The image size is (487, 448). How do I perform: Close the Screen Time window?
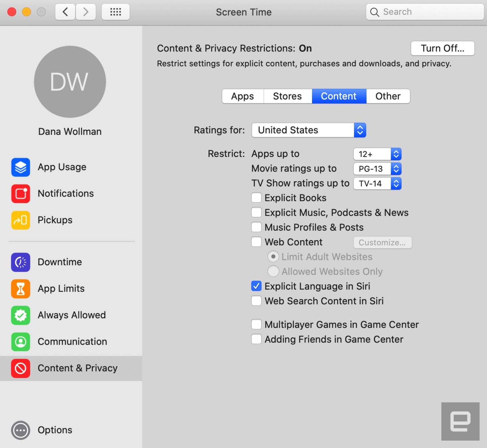[12, 12]
